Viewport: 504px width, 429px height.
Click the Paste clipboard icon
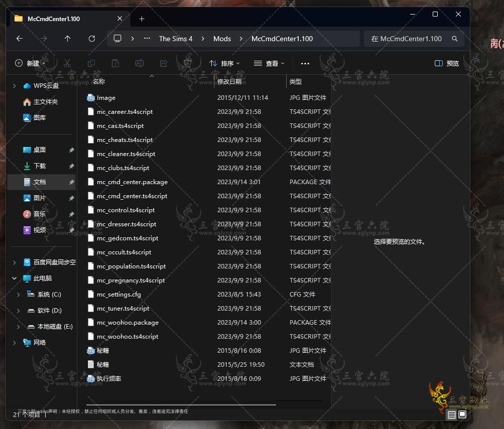(x=115, y=63)
